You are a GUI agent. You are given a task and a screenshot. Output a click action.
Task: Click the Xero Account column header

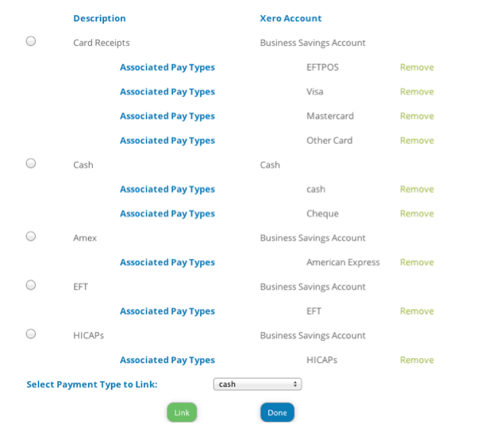click(x=290, y=18)
